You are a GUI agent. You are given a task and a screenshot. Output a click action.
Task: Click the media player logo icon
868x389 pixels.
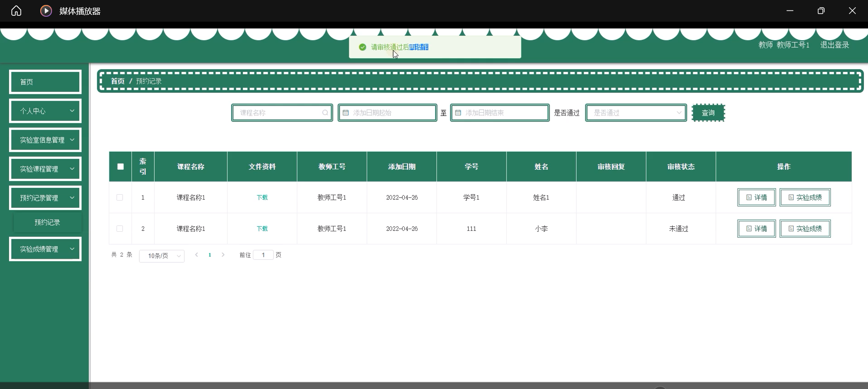pyautogui.click(x=46, y=11)
